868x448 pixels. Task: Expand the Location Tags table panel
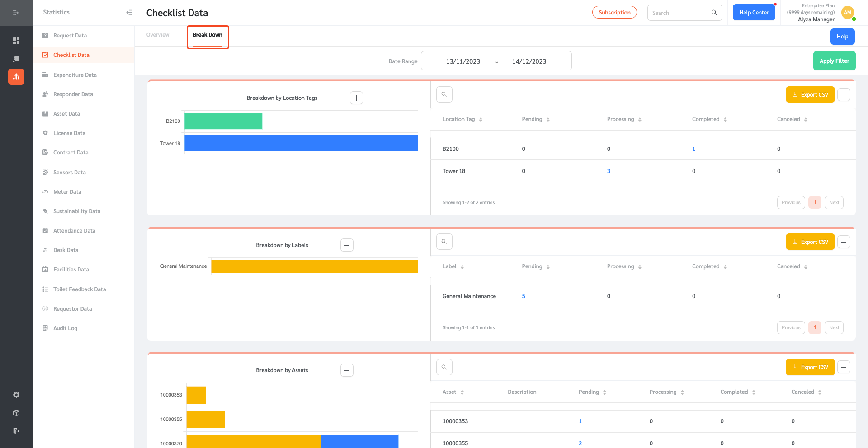pyautogui.click(x=844, y=95)
